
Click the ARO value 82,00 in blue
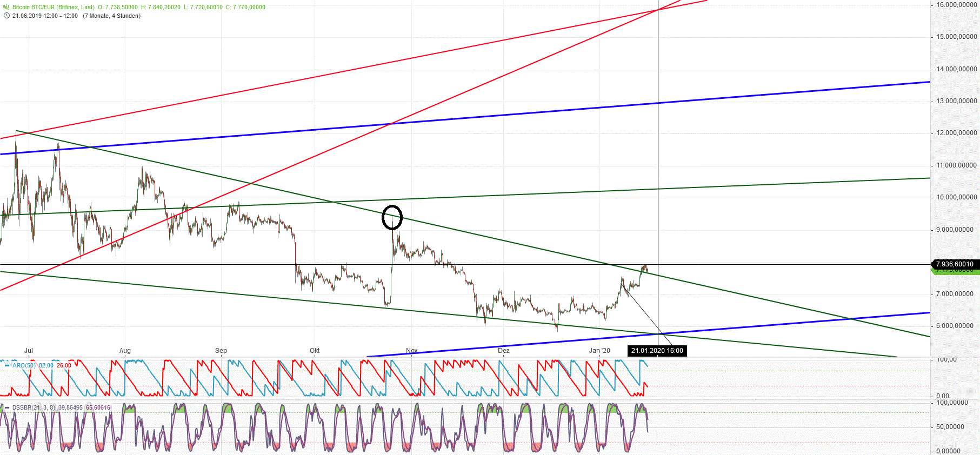(46, 365)
